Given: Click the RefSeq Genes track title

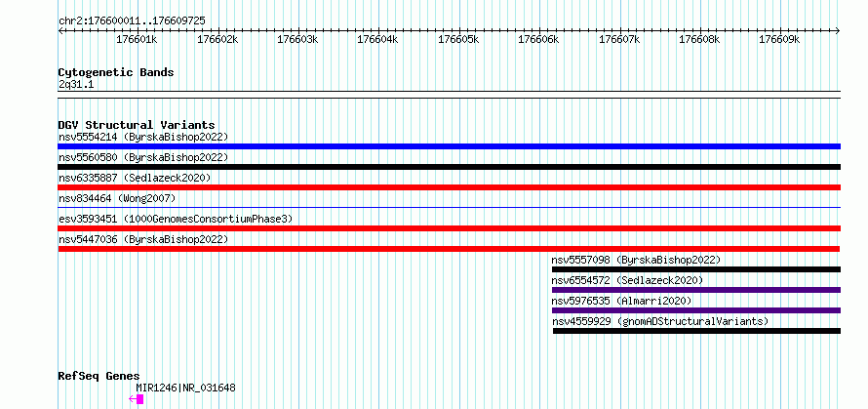Looking at the screenshot, I should (99, 377).
